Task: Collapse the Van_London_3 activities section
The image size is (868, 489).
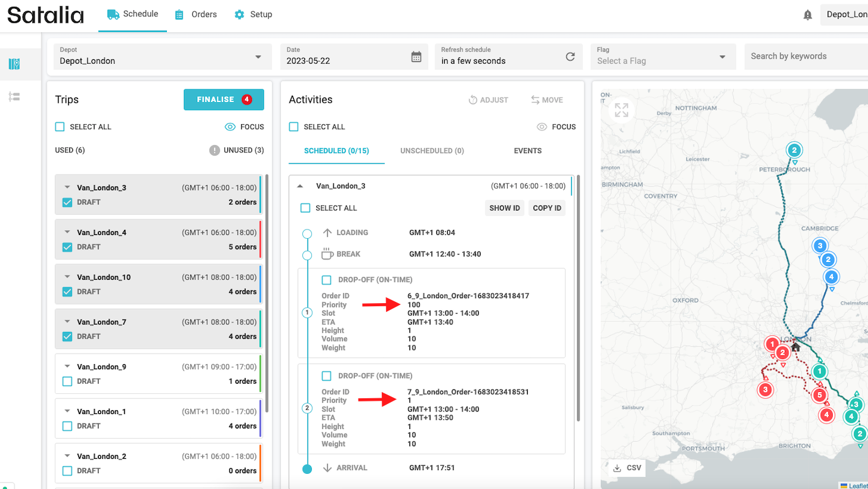Action: [x=300, y=186]
